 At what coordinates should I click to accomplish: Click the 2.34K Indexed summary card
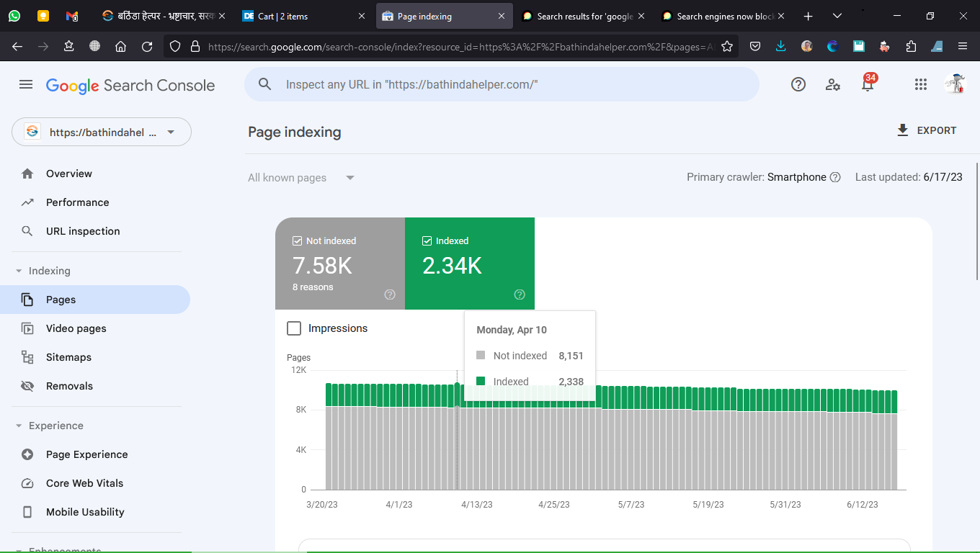click(470, 264)
